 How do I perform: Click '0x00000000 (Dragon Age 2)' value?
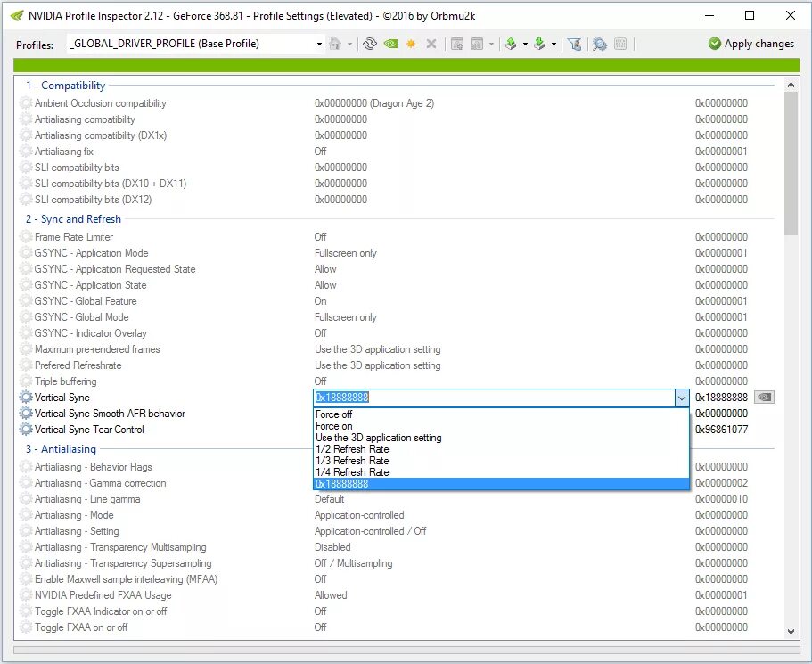[373, 103]
